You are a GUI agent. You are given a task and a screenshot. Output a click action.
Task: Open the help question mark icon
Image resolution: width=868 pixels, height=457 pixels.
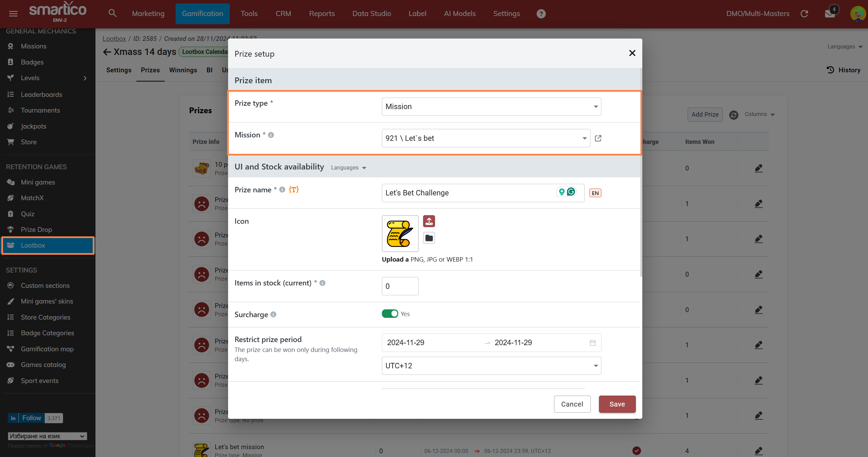541,14
